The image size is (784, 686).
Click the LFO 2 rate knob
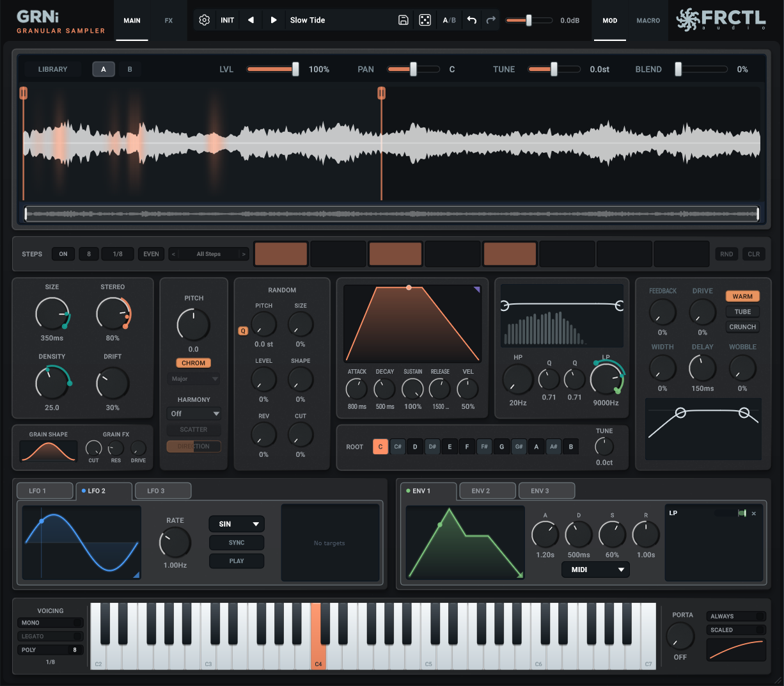[175, 543]
